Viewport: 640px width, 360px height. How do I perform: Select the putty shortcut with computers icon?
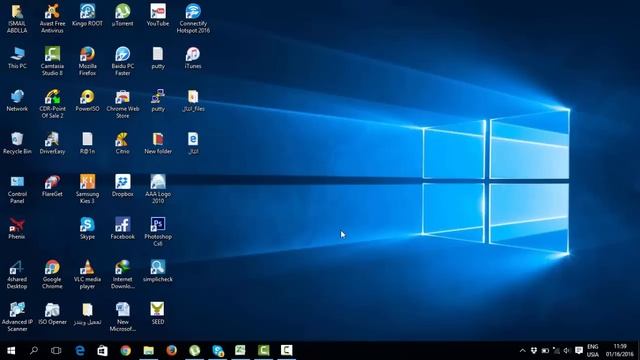click(x=158, y=101)
